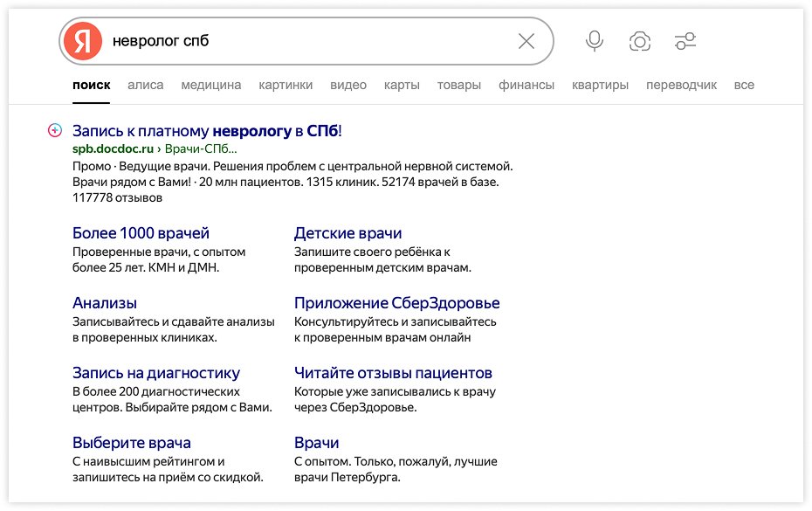Place cursor in the search input field
812x511 pixels.
tap(262, 40)
